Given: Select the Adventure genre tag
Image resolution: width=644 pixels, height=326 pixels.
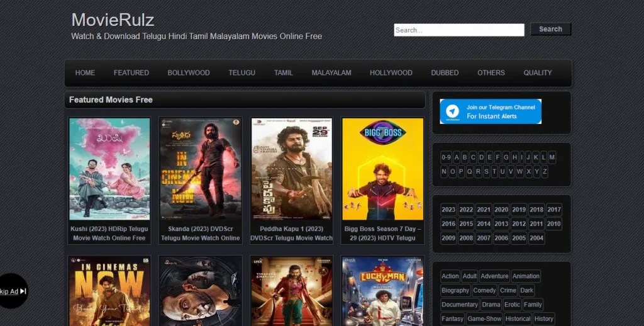Looking at the screenshot, I should [x=494, y=276].
